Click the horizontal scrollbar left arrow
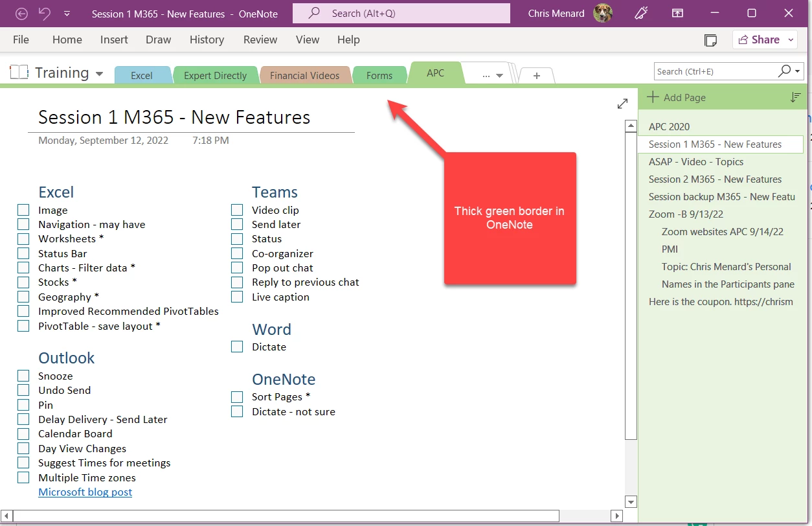The height and width of the screenshot is (526, 812). pos(6,516)
